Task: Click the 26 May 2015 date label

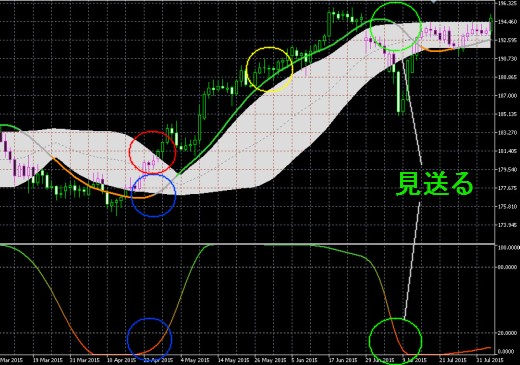Action: [x=270, y=360]
